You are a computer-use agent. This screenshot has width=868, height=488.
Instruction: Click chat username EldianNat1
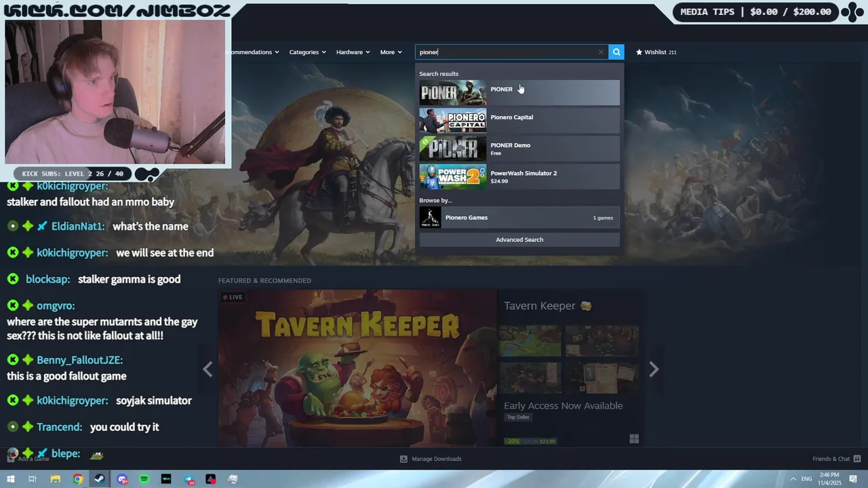click(x=78, y=226)
